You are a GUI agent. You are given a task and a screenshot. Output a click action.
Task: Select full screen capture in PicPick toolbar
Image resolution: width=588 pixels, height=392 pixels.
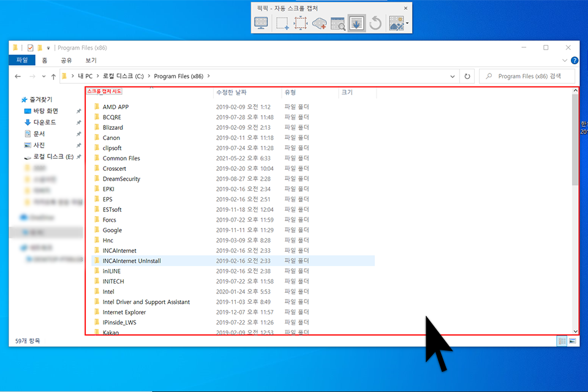tap(261, 23)
